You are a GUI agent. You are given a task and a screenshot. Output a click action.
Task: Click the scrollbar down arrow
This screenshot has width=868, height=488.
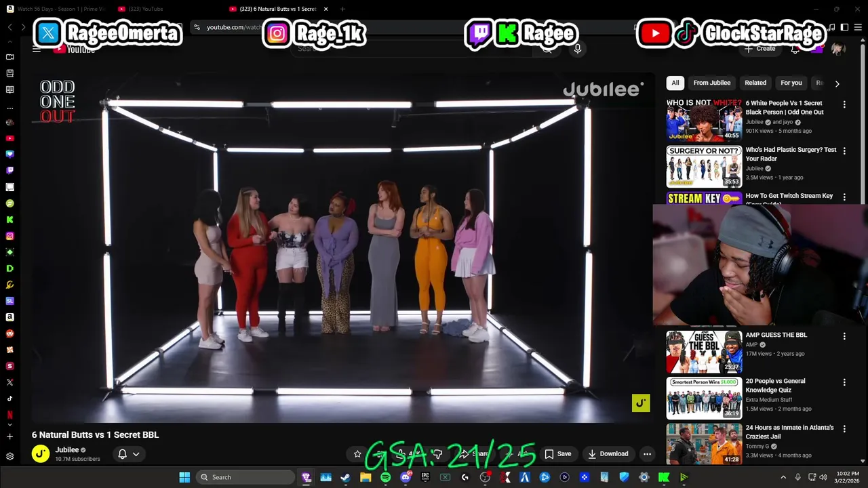coord(863,461)
